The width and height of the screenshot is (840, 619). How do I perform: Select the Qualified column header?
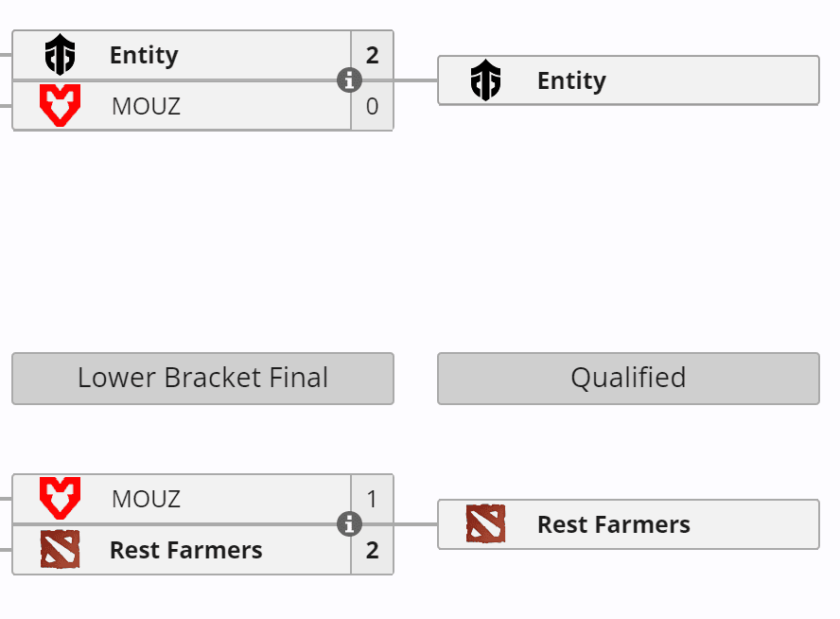click(628, 378)
